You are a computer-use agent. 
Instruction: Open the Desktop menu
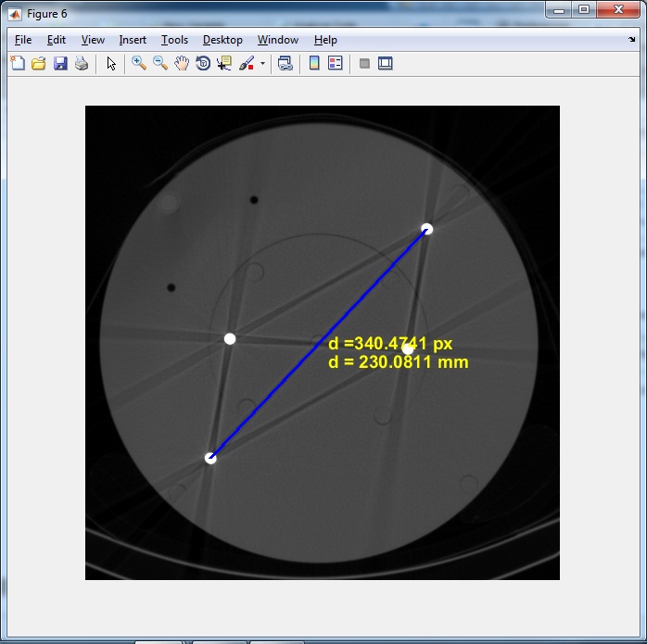[x=222, y=40]
